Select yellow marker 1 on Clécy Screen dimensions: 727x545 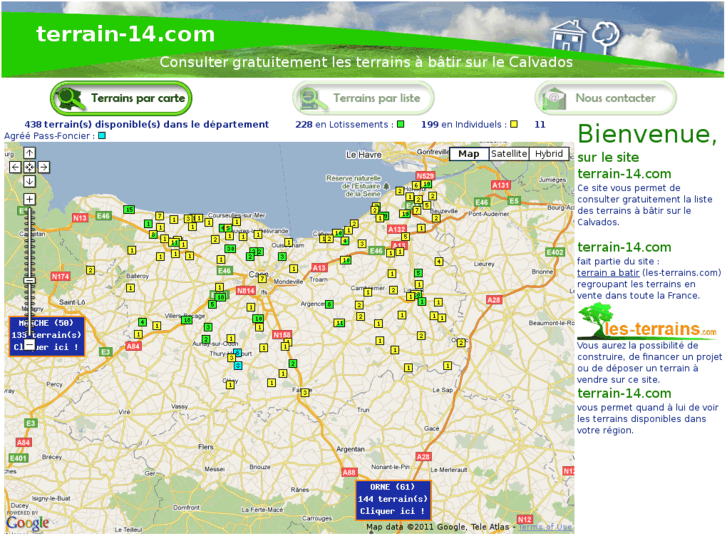pos(230,385)
